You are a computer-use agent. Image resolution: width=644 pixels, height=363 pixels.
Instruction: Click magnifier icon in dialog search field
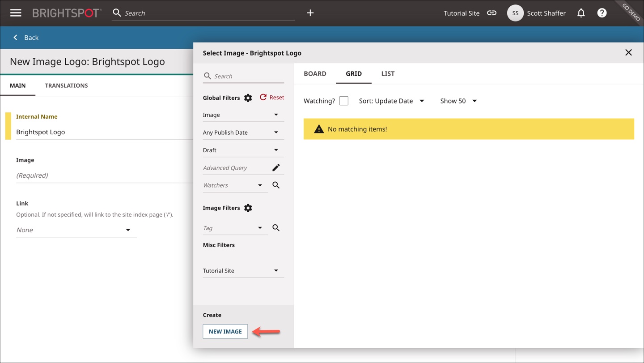207,76
